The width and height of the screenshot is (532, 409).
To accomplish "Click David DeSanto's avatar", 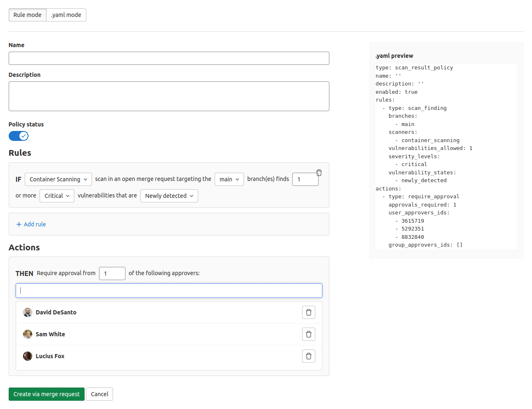I will 28,312.
